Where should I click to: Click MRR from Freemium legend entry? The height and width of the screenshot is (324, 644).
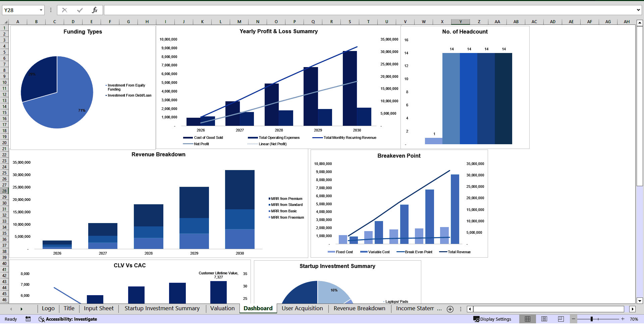pyautogui.click(x=286, y=217)
